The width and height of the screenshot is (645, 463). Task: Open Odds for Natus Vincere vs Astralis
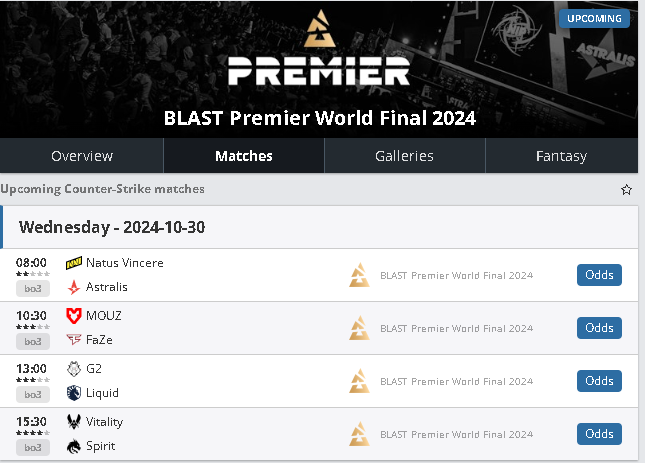599,275
